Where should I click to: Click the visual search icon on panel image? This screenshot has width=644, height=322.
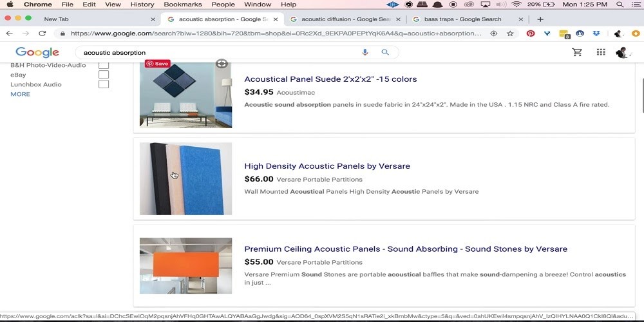tap(222, 64)
